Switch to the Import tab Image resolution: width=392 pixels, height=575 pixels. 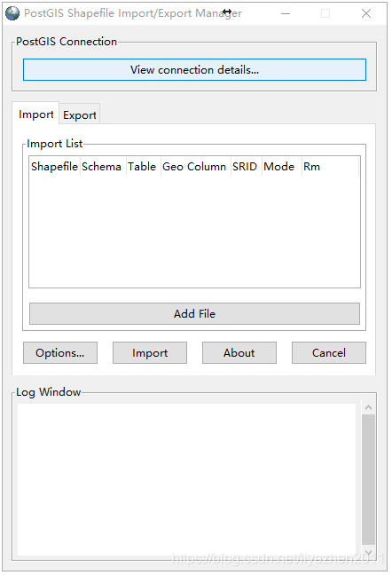point(35,114)
